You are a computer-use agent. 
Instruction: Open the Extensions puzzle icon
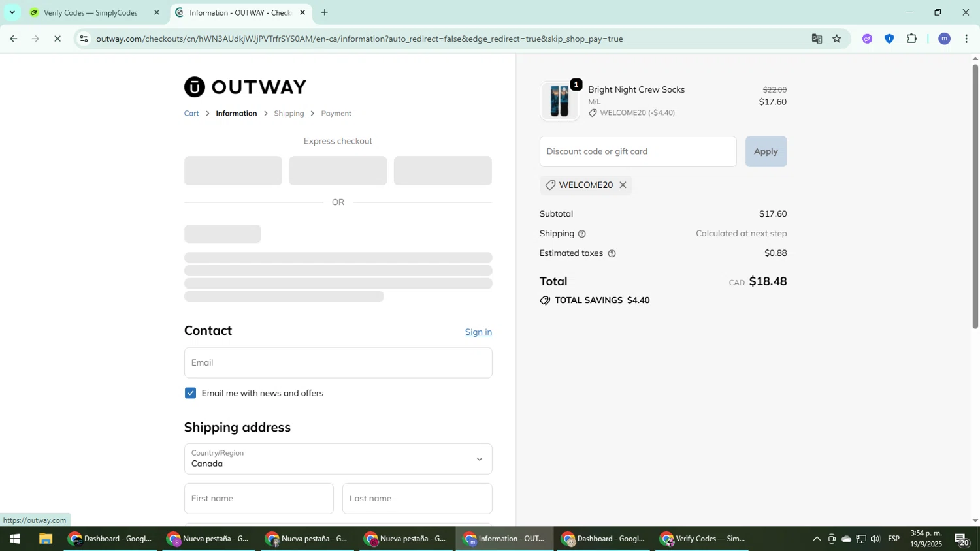point(912,39)
